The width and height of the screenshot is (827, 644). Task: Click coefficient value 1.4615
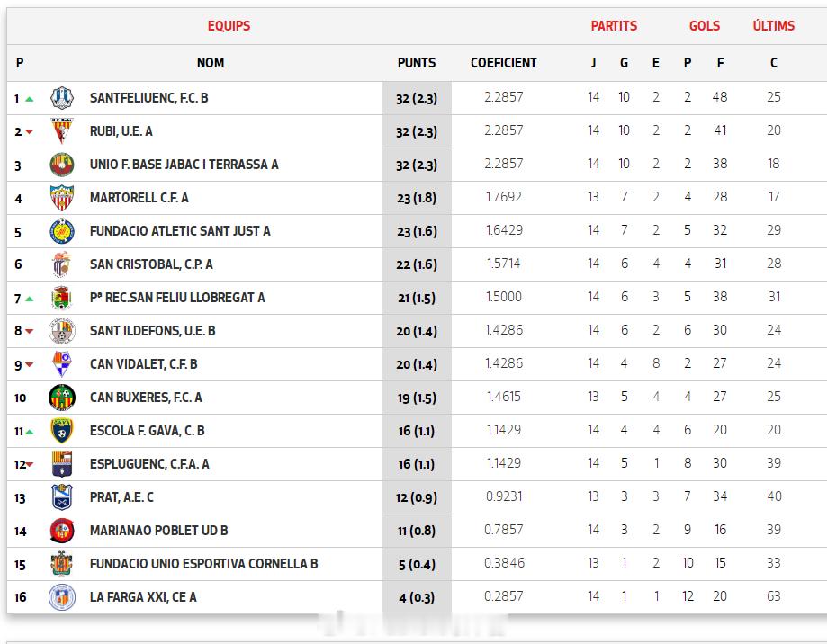504,397
